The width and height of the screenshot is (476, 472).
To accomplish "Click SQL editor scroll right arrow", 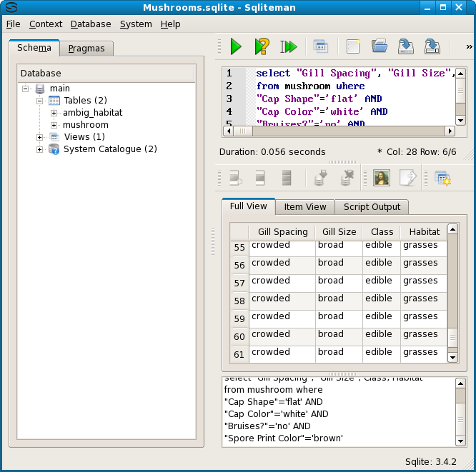I will 450,131.
